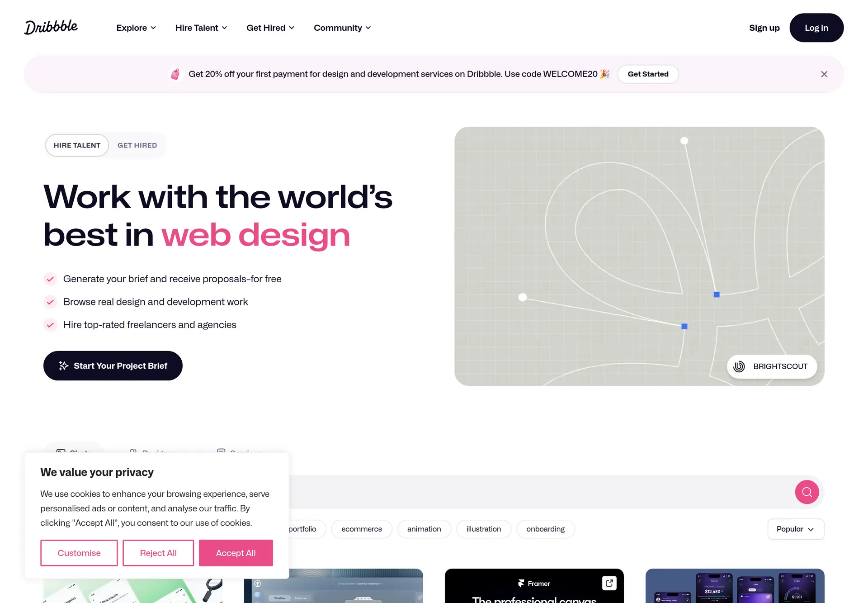Filter by the illustration tag
The image size is (868, 603).
point(484,529)
